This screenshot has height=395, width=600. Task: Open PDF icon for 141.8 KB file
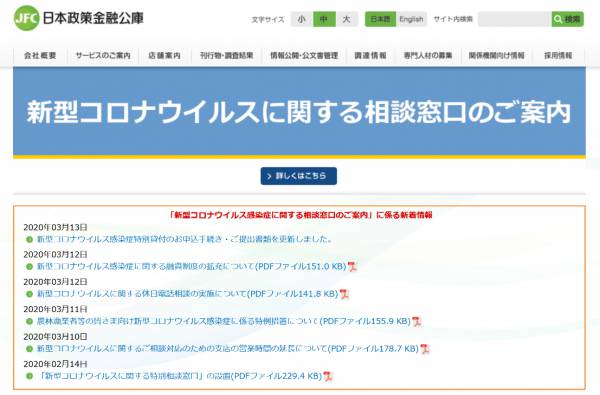(x=344, y=294)
